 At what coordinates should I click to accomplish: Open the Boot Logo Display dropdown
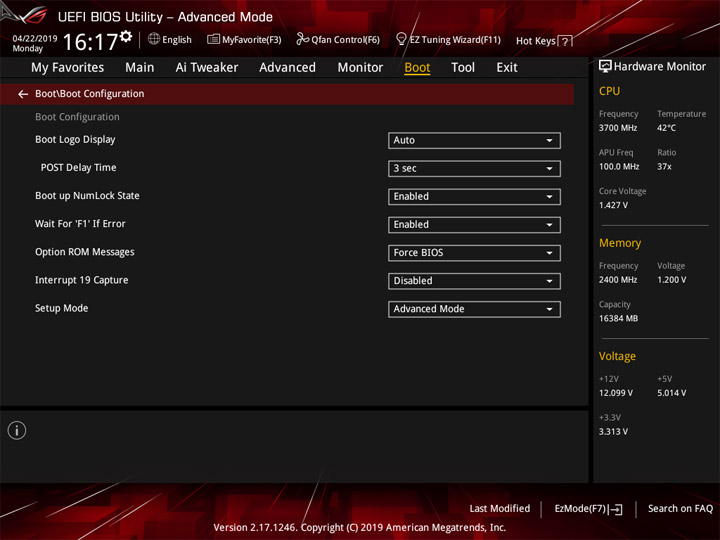click(x=474, y=141)
